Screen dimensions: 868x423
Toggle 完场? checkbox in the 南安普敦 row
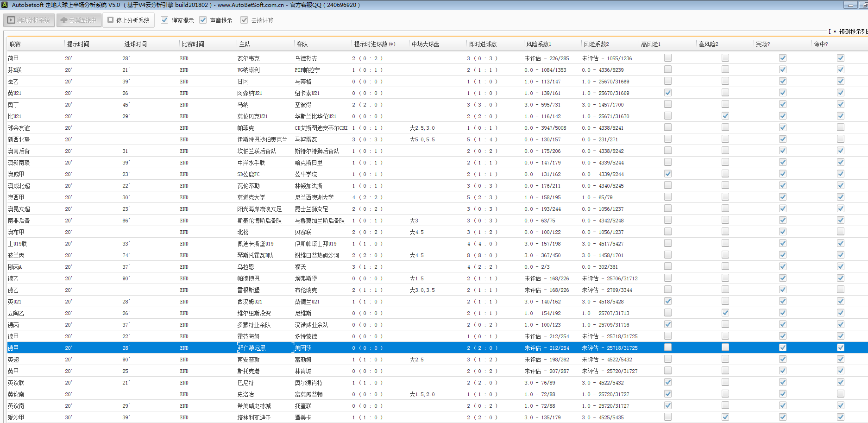782,359
